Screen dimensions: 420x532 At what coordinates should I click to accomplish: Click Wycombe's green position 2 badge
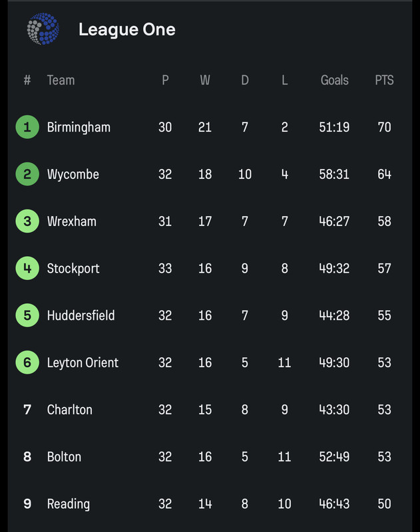coord(27,174)
